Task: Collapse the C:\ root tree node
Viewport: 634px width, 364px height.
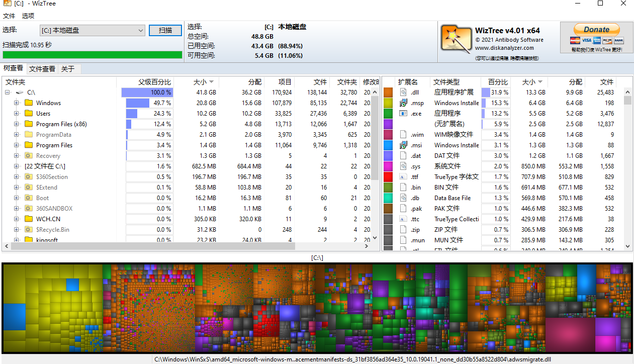Action: [7, 92]
